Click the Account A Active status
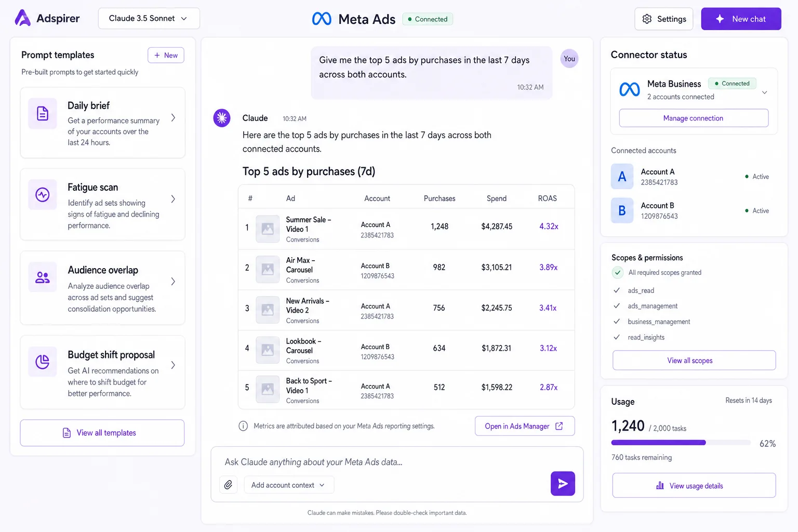The width and height of the screenshot is (798, 532). pos(757,177)
